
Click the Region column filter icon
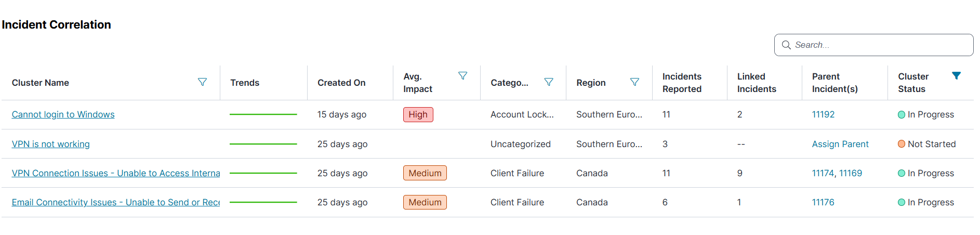[x=634, y=82]
